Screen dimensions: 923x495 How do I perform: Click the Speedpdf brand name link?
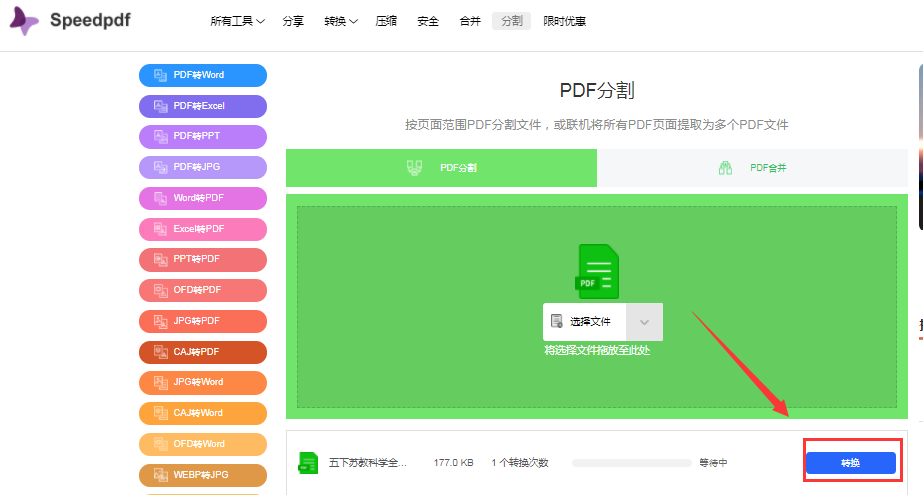(90, 20)
